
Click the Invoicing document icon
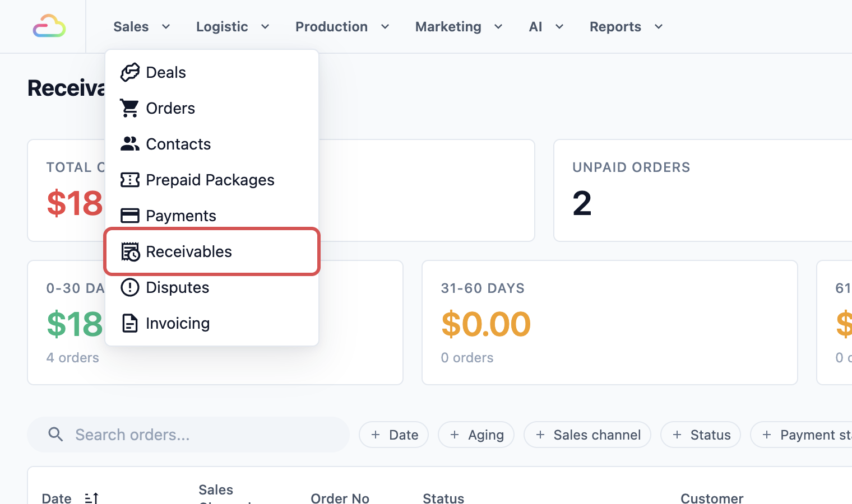(x=130, y=323)
